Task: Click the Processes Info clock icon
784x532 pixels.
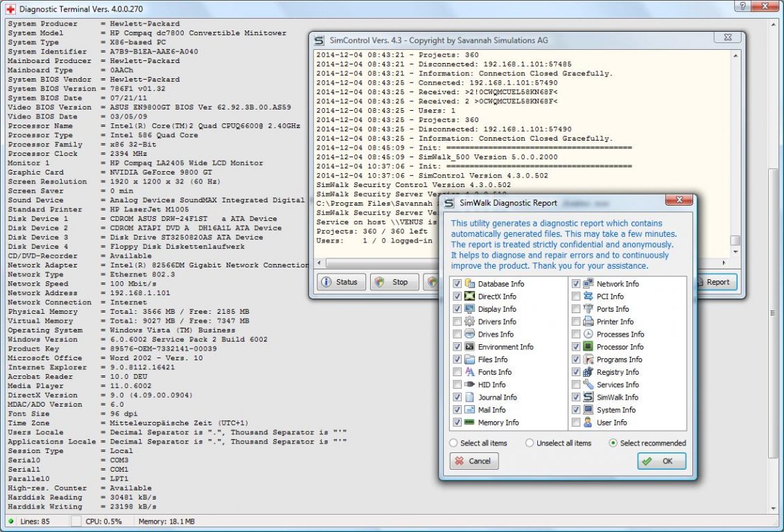Action: 589,334
